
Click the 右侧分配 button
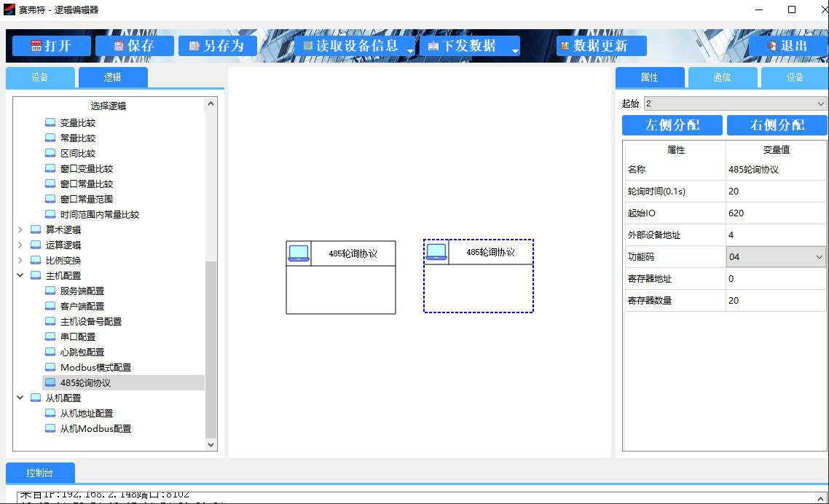coord(777,125)
